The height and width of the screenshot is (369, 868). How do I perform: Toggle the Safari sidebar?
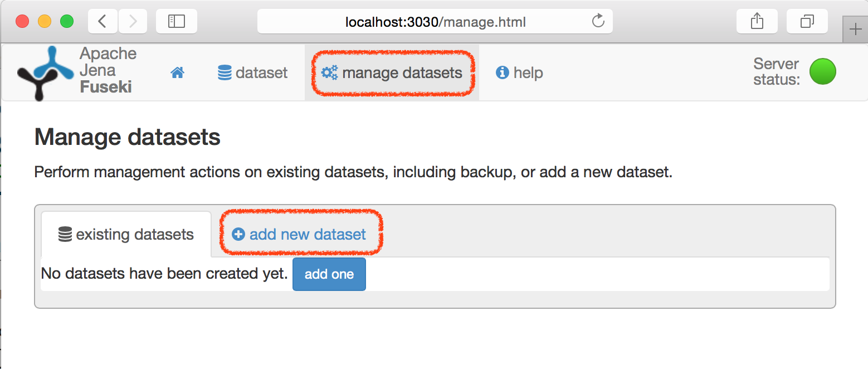click(176, 21)
